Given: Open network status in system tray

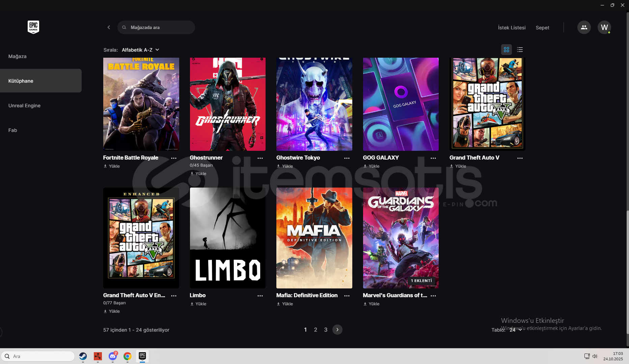Looking at the screenshot, I should pyautogui.click(x=587, y=356).
